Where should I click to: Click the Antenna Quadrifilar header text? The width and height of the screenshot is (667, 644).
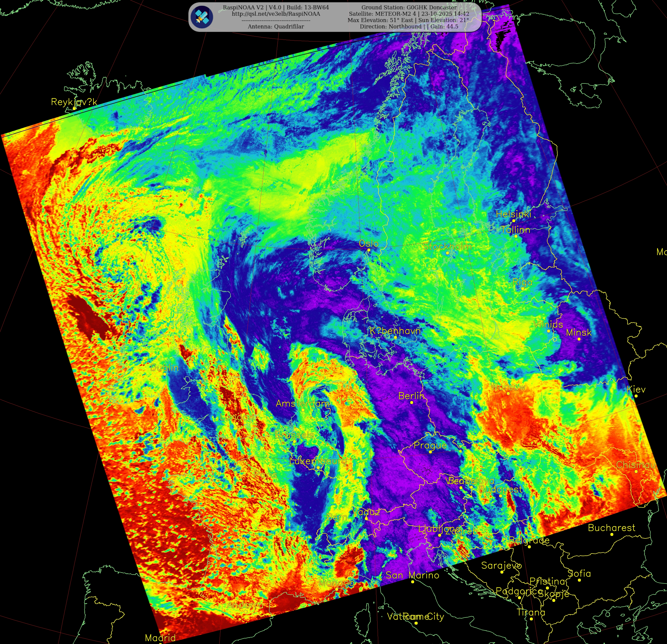click(x=276, y=27)
